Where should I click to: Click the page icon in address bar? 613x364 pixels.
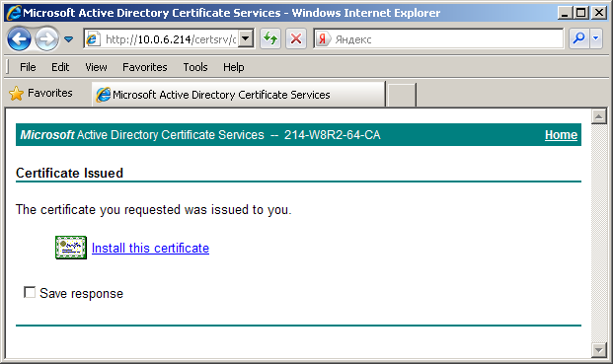93,39
